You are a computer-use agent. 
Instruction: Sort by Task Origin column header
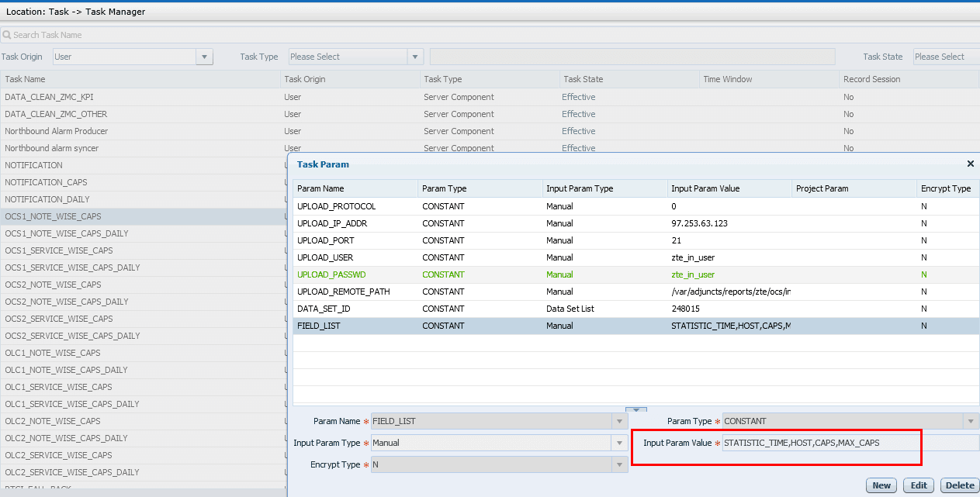pos(350,79)
